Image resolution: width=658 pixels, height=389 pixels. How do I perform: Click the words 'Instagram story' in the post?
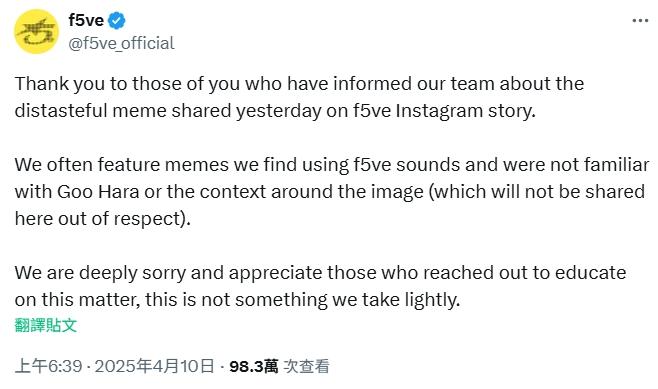pyautogui.click(x=465, y=111)
